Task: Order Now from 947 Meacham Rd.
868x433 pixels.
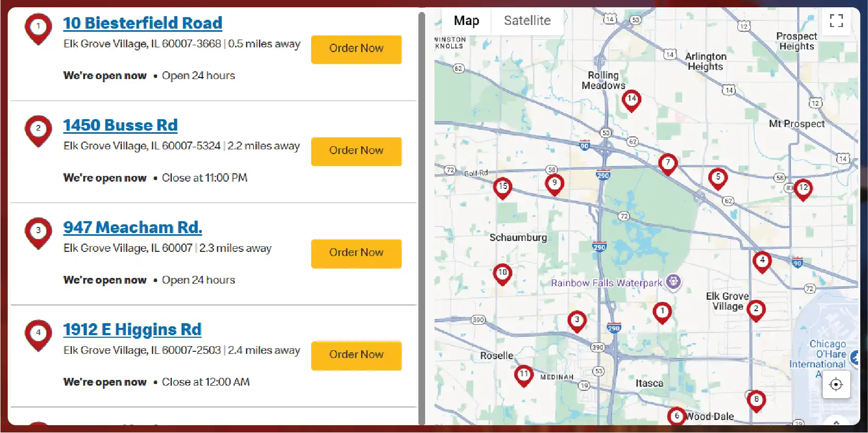Action: coord(356,253)
